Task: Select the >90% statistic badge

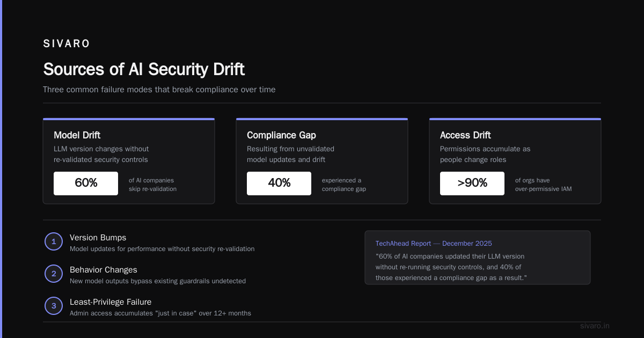Action: [472, 183]
